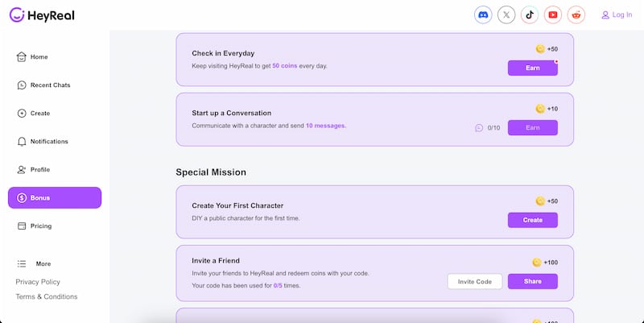Open Recent Chats from the sidebar
644x323 pixels.
tap(55, 85)
